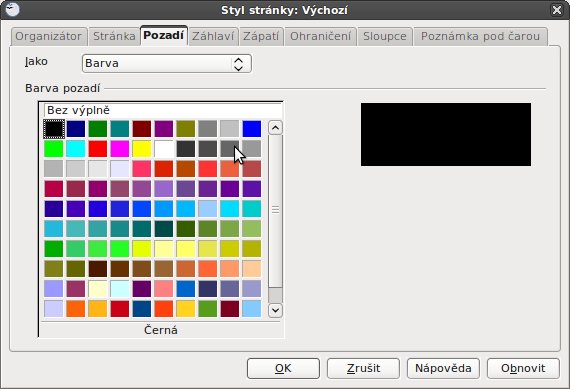Switch to the Organizátor tab
The height and width of the screenshot is (389, 570).
pos(49,36)
